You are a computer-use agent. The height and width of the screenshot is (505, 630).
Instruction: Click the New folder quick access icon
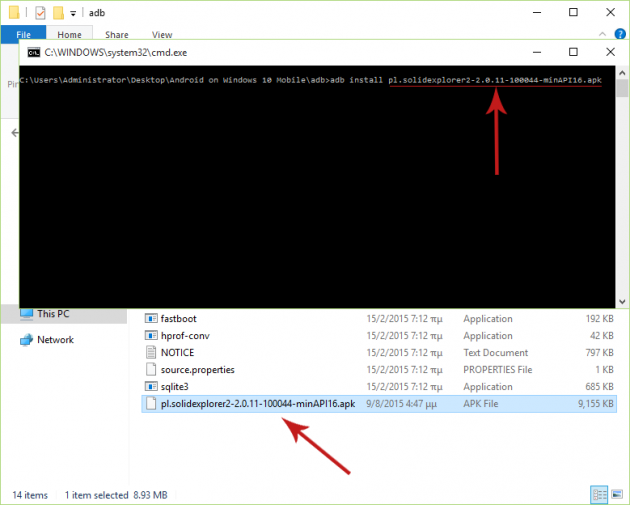[x=58, y=13]
